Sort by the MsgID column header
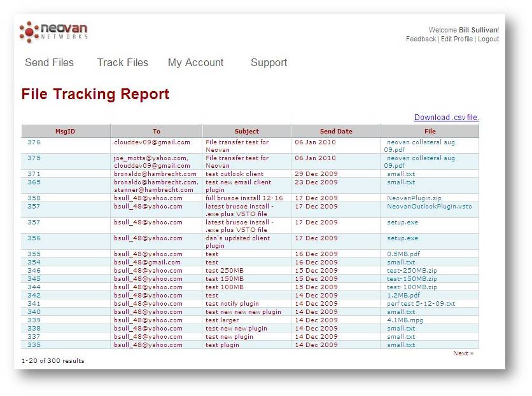The height and width of the screenshot is (396, 532). (65, 131)
